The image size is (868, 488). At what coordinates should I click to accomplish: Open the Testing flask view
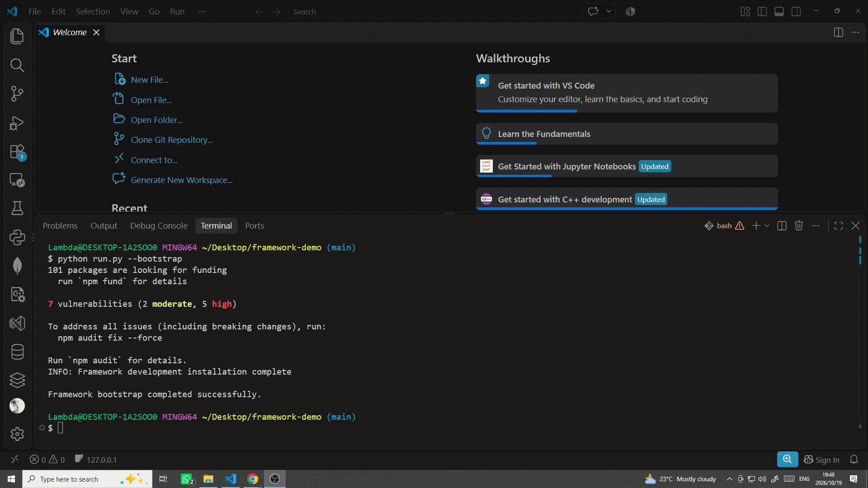(17, 208)
